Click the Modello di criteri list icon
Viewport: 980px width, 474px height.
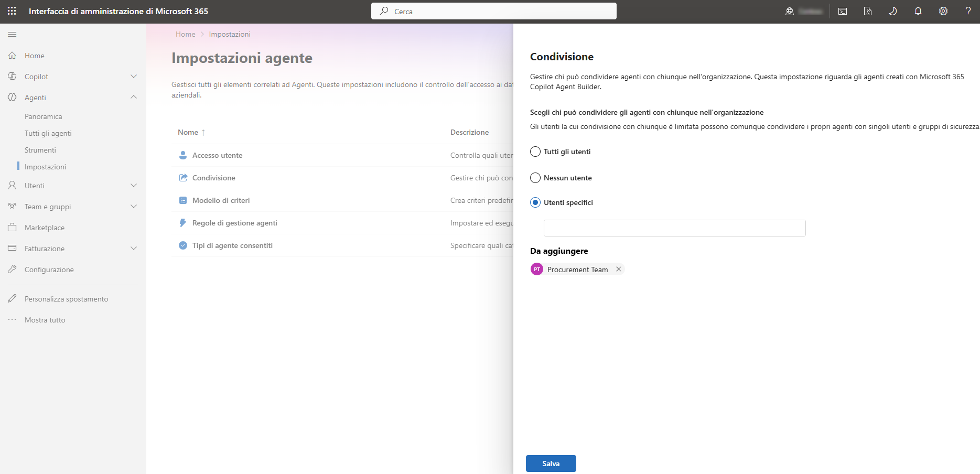pyautogui.click(x=183, y=200)
